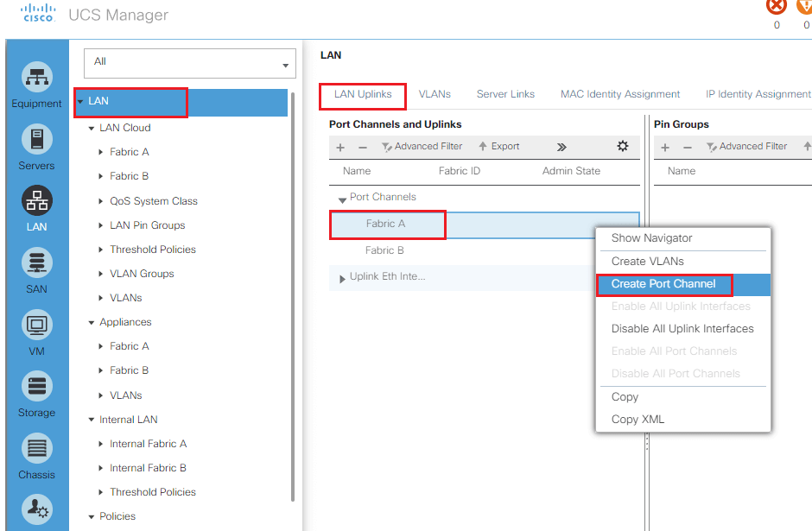The height and width of the screenshot is (531, 812).
Task: Select Fabric B under LAN Cloud
Action: 130,176
